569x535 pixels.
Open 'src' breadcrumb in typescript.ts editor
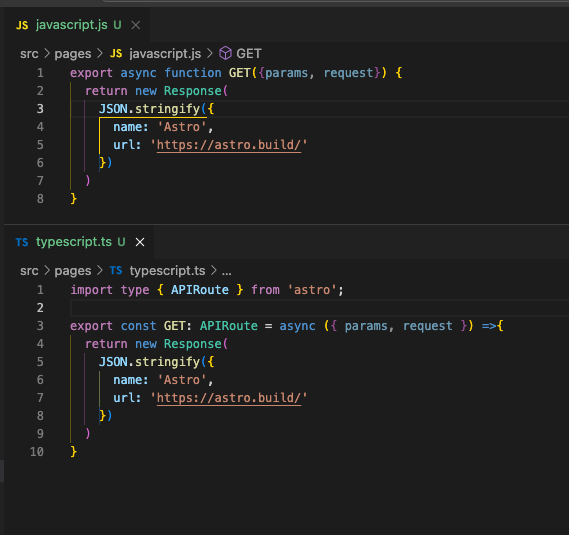pos(29,271)
